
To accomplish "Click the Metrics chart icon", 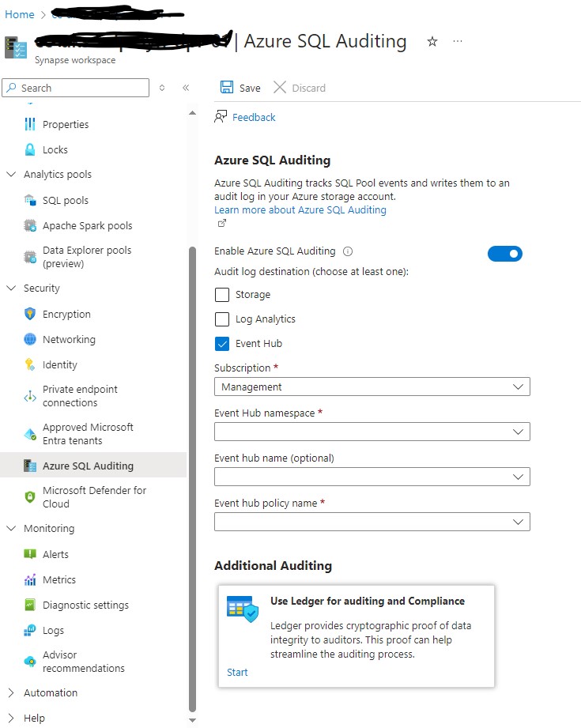I will 30,579.
